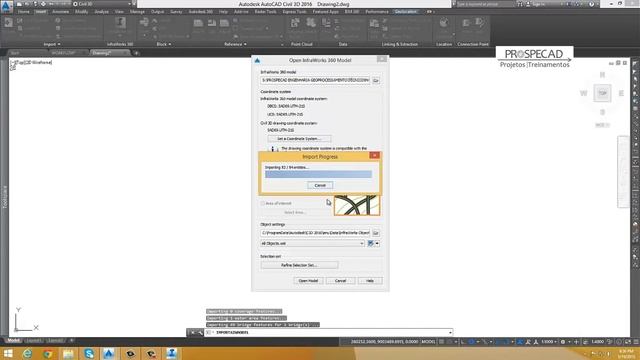This screenshot has height=360, width=640.
Task: Open the WCS dropdown under the ViewCube
Action: coord(602,125)
